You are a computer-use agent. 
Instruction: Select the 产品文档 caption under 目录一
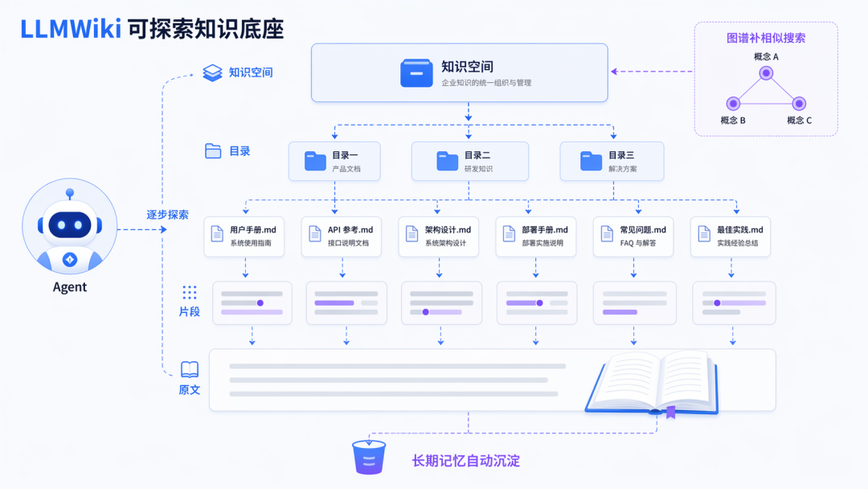(x=346, y=169)
